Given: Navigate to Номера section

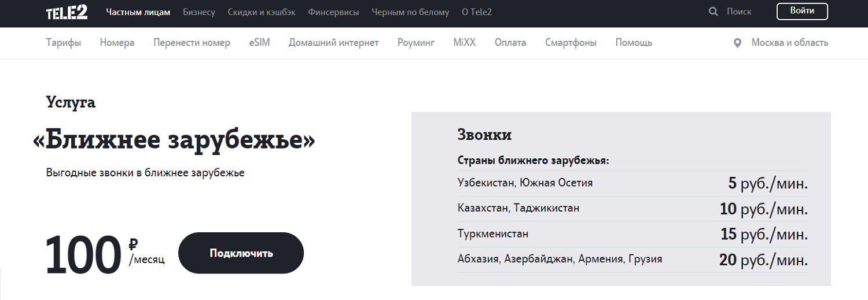Looking at the screenshot, I should click(117, 43).
